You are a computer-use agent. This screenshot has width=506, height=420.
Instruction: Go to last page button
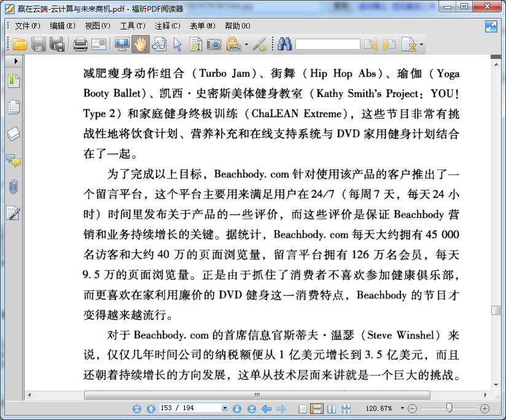pyautogui.click(x=252, y=409)
